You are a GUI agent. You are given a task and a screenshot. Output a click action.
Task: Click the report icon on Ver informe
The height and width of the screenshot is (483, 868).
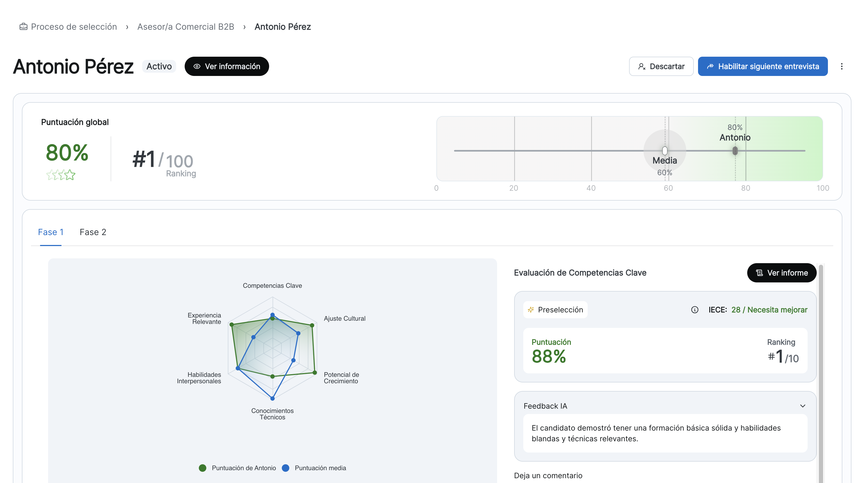coord(759,273)
